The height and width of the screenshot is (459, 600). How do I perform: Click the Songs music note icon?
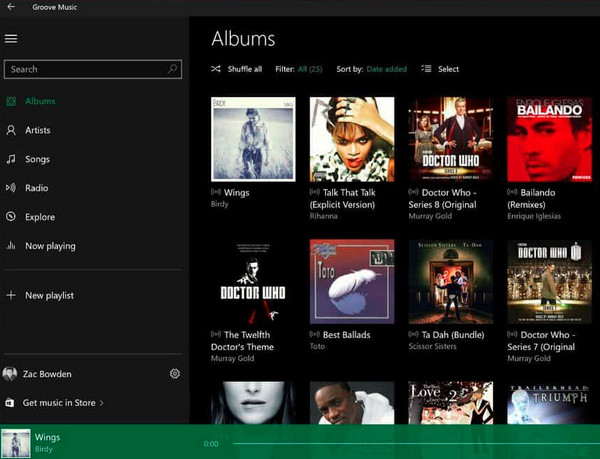pyautogui.click(x=11, y=159)
